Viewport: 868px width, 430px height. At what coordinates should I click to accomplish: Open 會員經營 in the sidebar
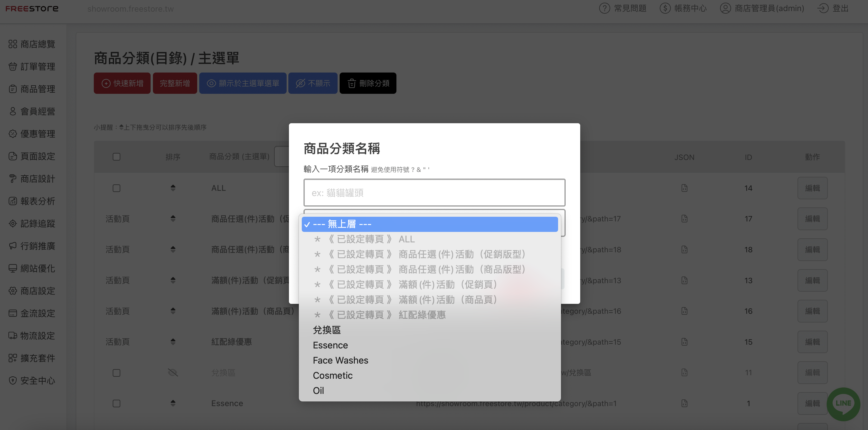pos(32,111)
